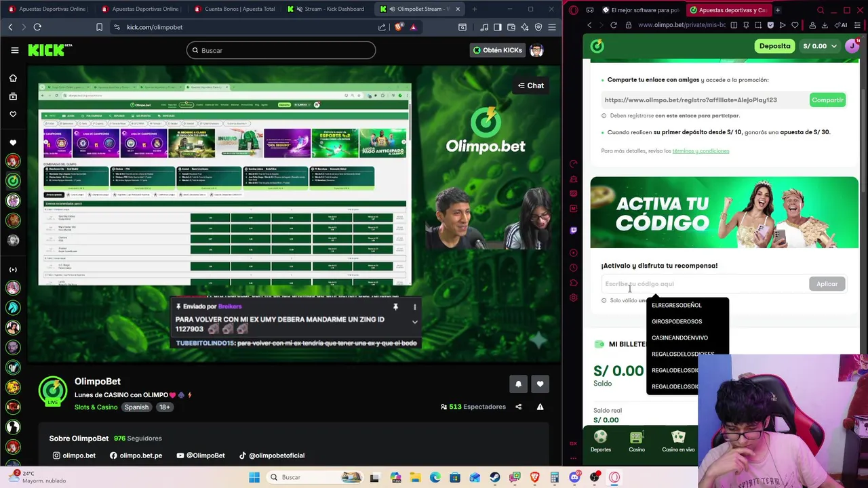Share the OlimpoBet stream
Viewport: 868px width, 488px height.
coord(518,407)
